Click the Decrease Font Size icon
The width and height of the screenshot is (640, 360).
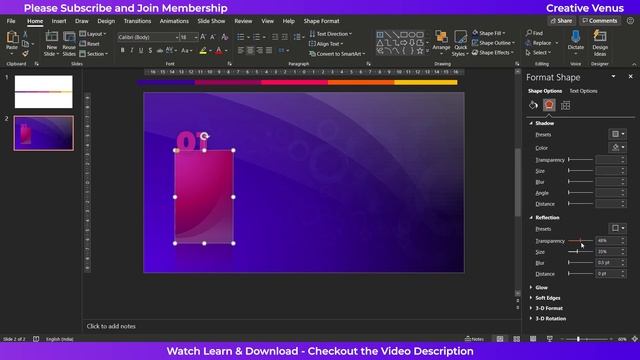pyautogui.click(x=213, y=37)
